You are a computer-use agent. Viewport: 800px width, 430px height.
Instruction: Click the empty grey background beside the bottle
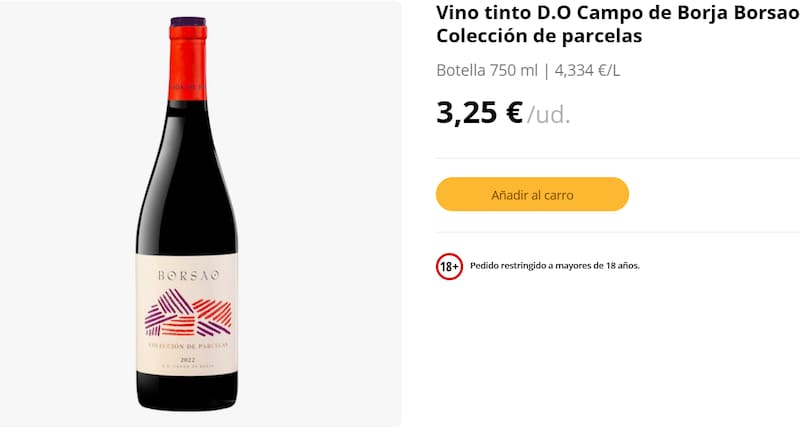[320, 200]
